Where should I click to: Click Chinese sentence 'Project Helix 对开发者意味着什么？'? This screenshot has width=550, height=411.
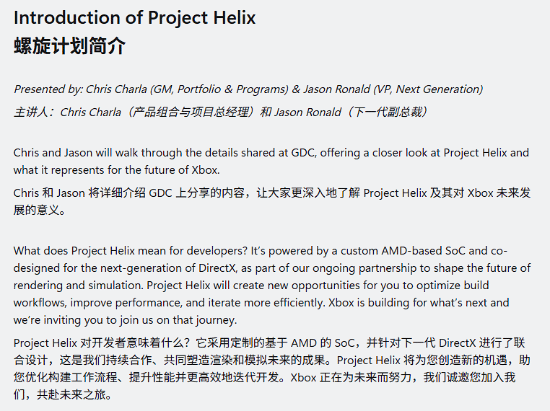102,343
